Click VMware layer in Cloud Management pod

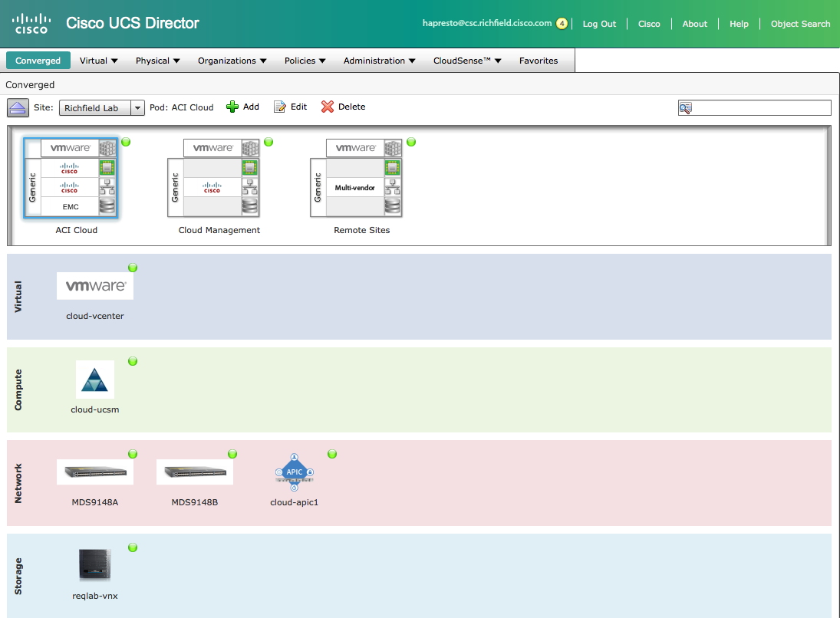click(x=213, y=148)
